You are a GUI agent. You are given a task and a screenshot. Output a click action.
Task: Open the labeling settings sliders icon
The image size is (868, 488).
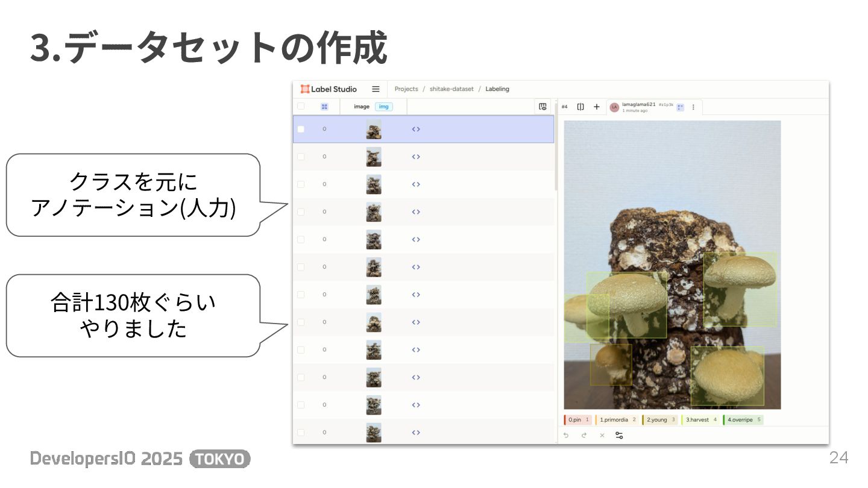[619, 435]
